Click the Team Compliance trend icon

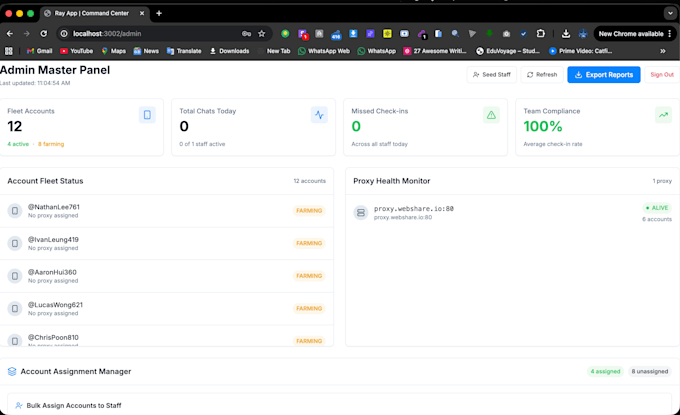(x=663, y=115)
